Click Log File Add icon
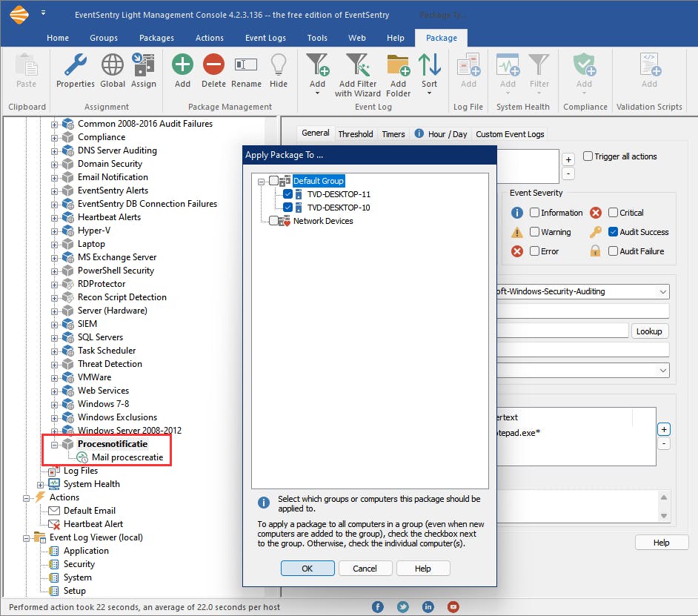698x616 pixels. pos(468,65)
